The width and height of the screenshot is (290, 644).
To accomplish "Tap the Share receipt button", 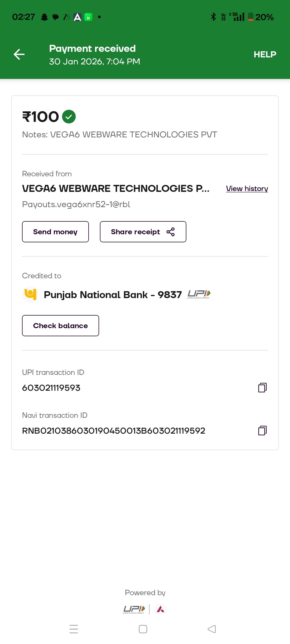I will tap(143, 232).
